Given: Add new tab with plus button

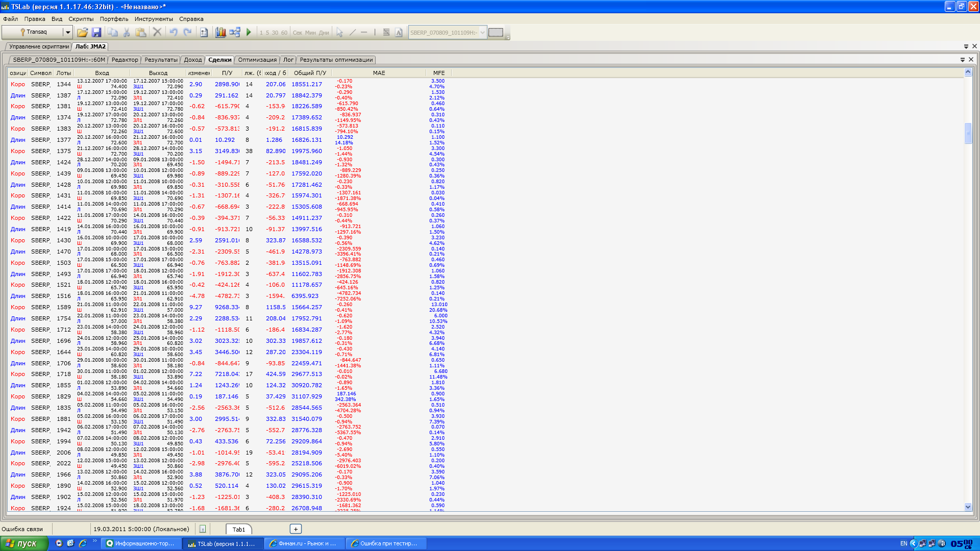Looking at the screenshot, I should tap(296, 529).
